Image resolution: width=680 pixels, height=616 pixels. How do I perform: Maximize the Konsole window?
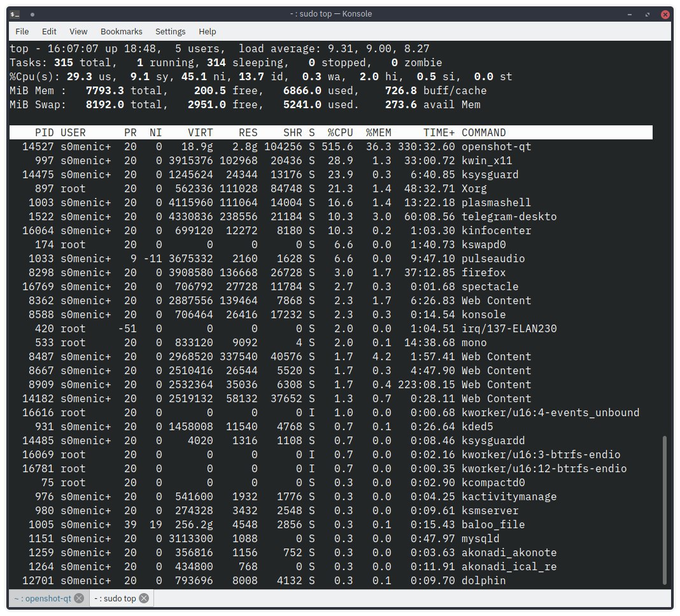[647, 14]
